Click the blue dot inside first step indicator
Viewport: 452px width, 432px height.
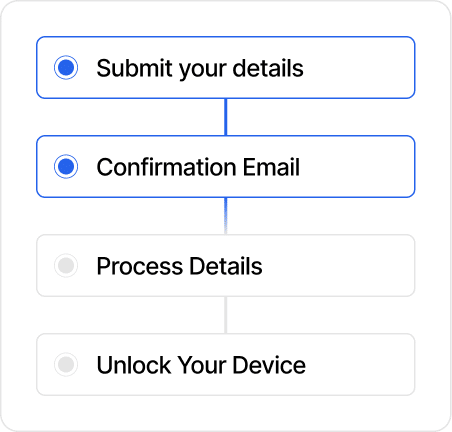(x=66, y=67)
